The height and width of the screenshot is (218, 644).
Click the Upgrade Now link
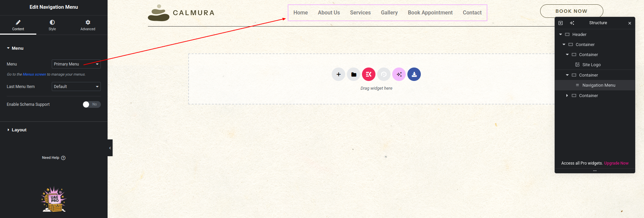pos(616,163)
